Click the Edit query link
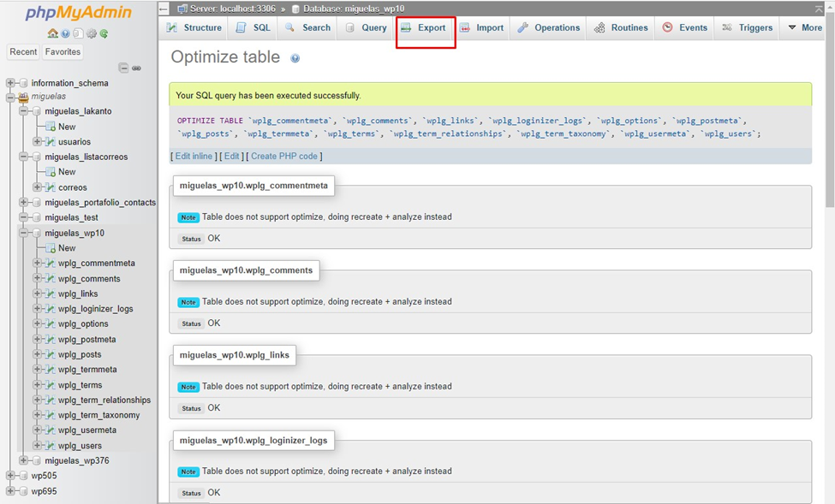835x504 pixels. (231, 156)
